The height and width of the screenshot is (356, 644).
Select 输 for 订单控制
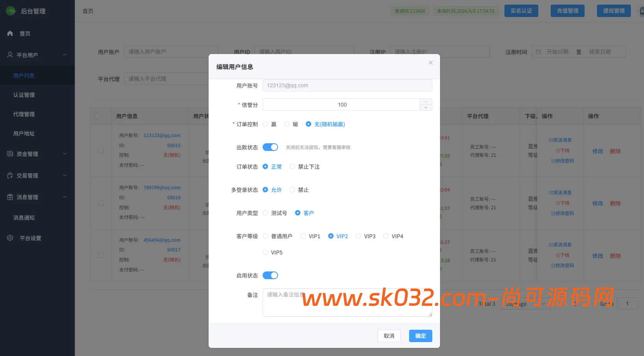tap(291, 124)
